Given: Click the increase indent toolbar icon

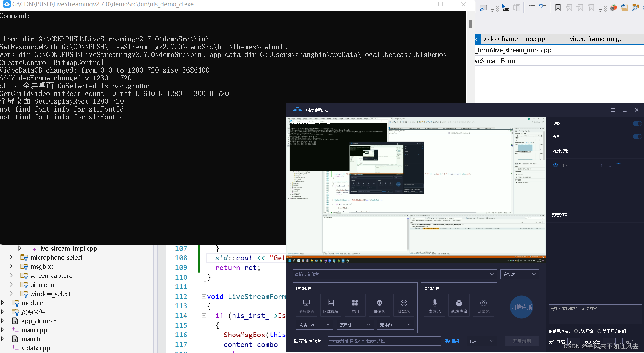Looking at the screenshot, I should pos(532,7).
